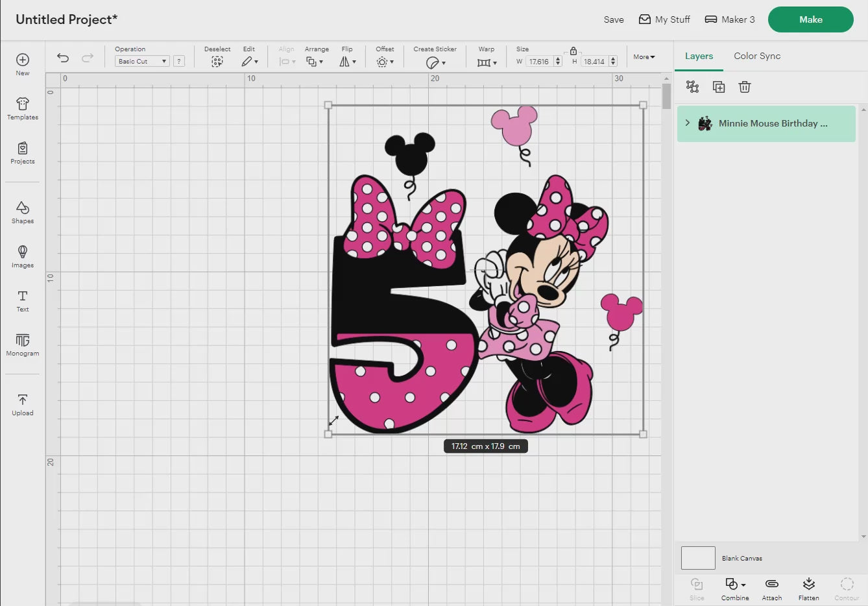This screenshot has width=868, height=606.
Task: Select the Minnie Mouse Birthday layer
Action: tap(766, 123)
